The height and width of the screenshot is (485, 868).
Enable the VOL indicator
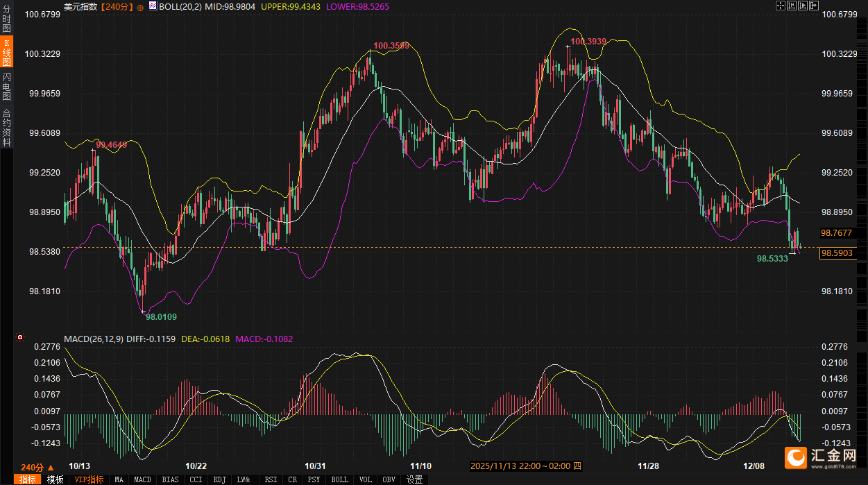pos(364,479)
